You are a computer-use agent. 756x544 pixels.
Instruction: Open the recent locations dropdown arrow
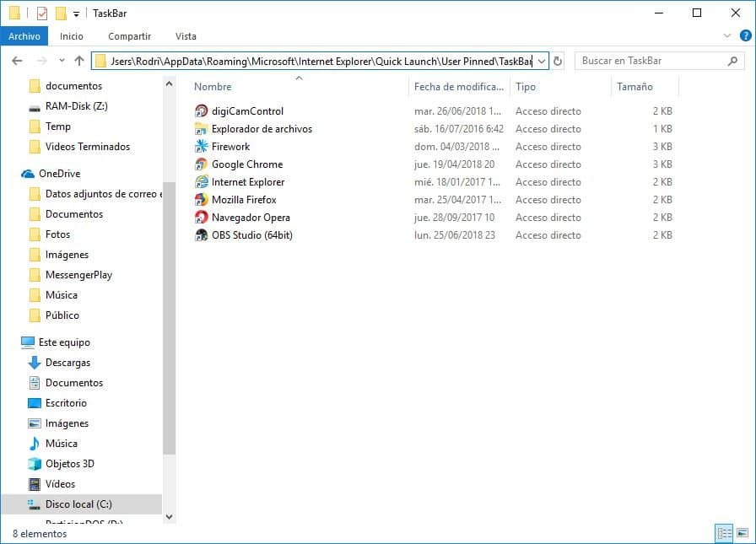pos(62,62)
